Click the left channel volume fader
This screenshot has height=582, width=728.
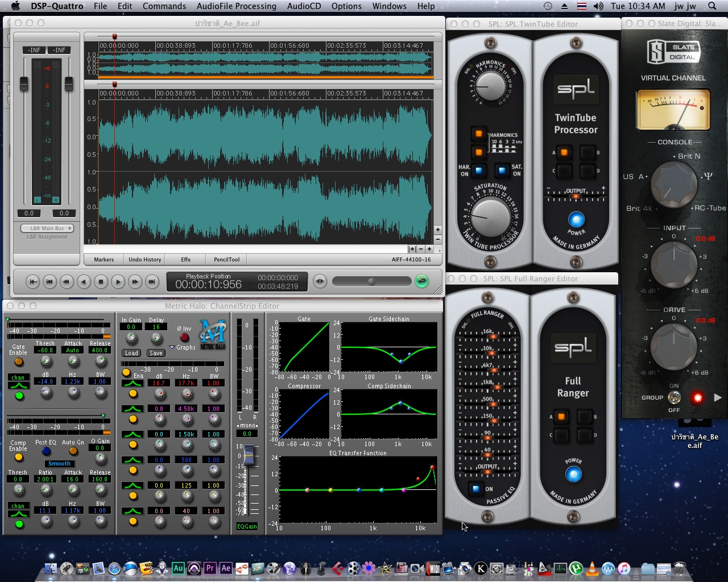(24, 84)
